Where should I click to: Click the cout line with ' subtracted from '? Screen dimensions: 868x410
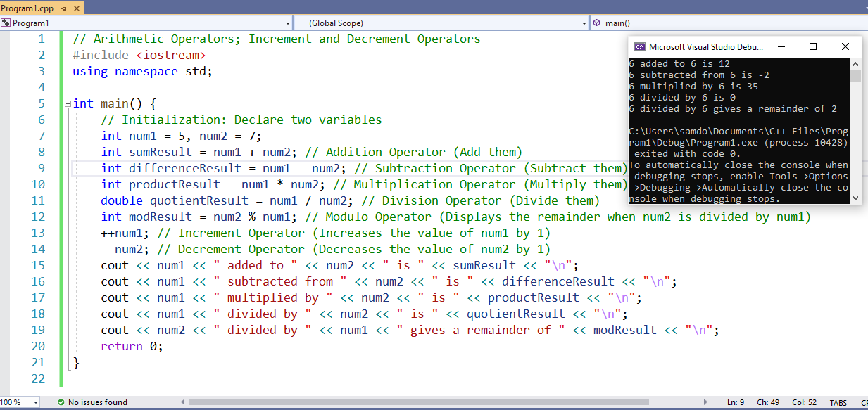point(389,281)
